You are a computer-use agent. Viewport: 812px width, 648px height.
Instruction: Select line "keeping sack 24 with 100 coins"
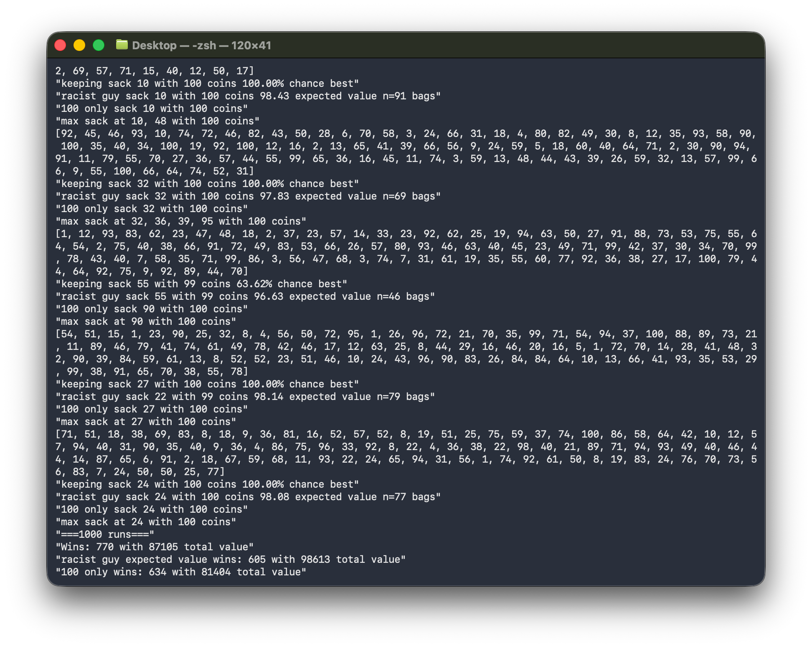coord(207,484)
